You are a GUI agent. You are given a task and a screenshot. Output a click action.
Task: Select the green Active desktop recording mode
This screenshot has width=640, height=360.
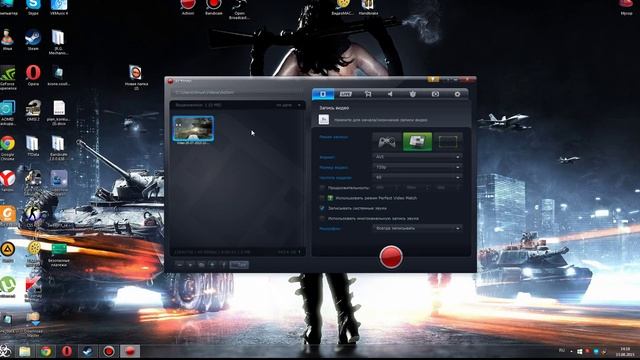point(417,142)
